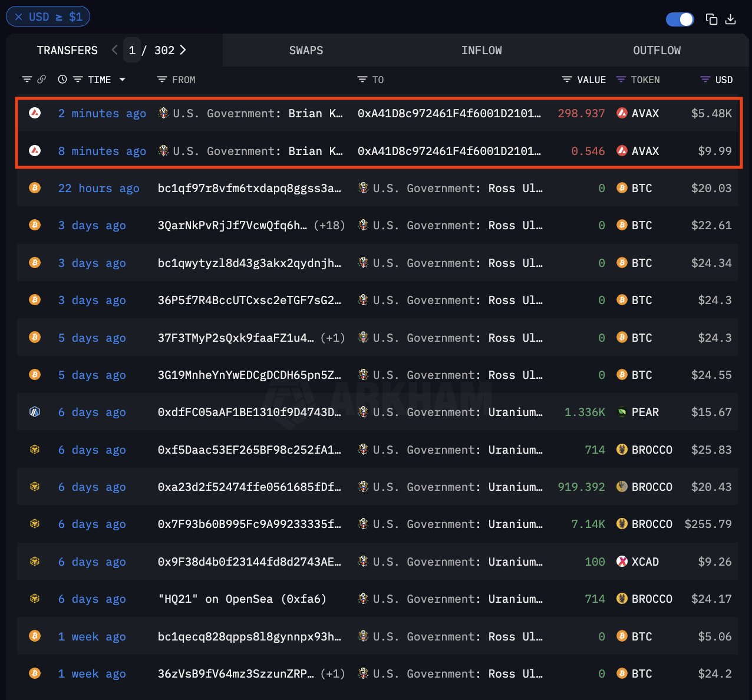
Task: Open the OUTFLOW tab
Action: tap(657, 51)
